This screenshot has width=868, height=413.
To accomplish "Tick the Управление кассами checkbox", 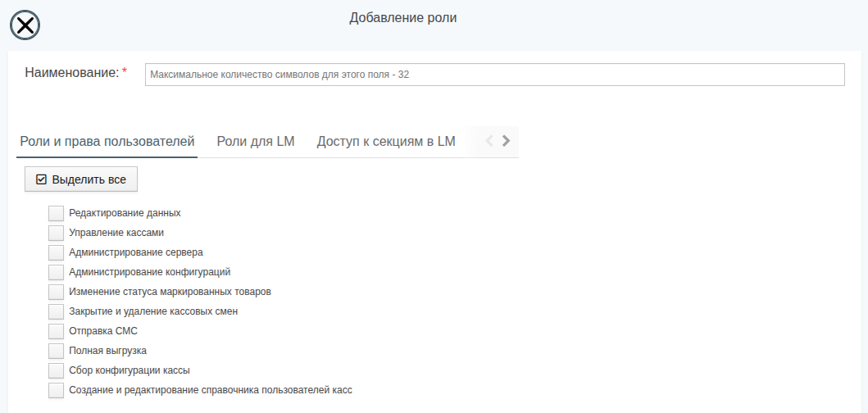I will 56,233.
